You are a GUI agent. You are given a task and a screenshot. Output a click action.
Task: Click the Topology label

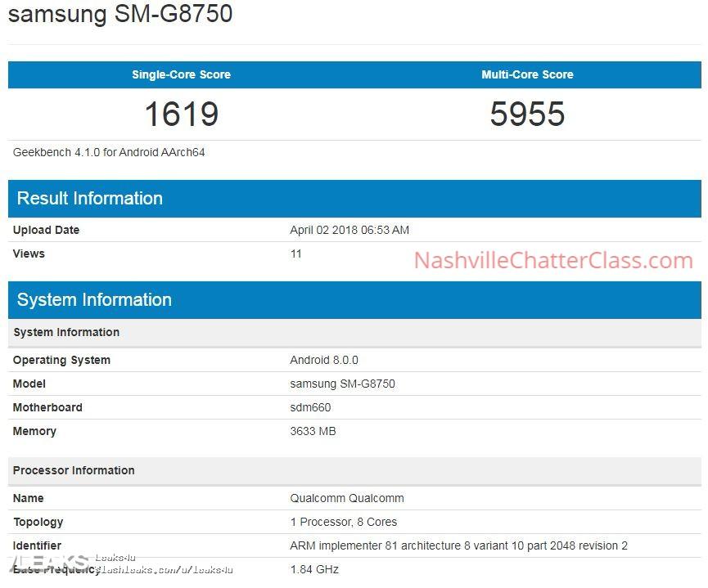pyautogui.click(x=38, y=522)
